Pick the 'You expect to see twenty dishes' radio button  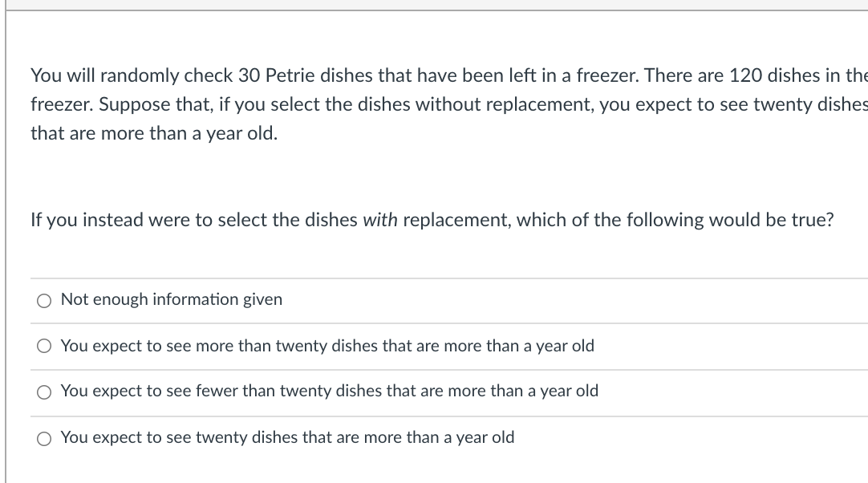[44, 439]
